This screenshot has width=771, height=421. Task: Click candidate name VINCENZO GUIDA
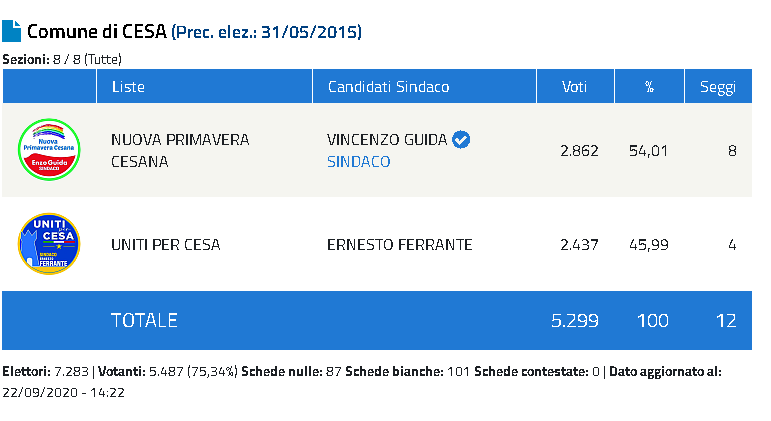point(387,140)
